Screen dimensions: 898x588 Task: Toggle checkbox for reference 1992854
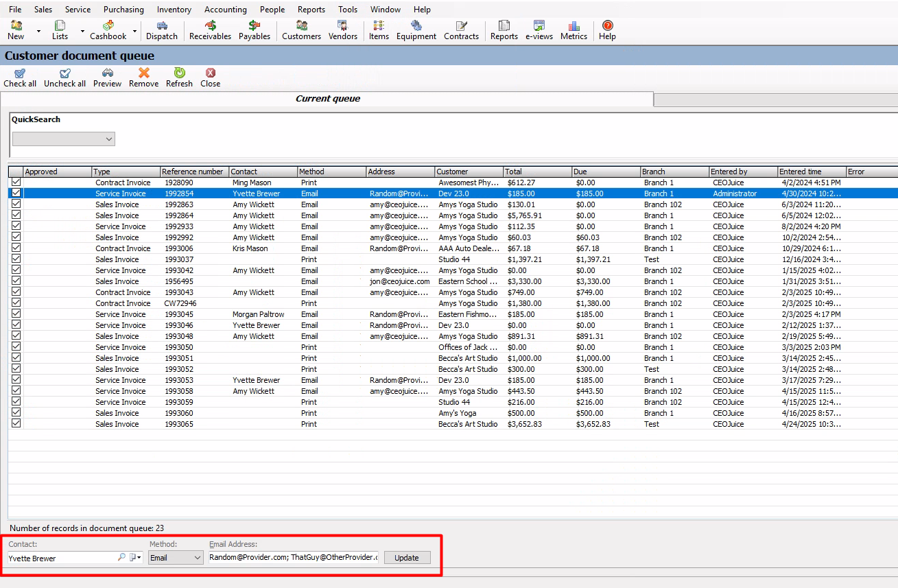point(16,193)
